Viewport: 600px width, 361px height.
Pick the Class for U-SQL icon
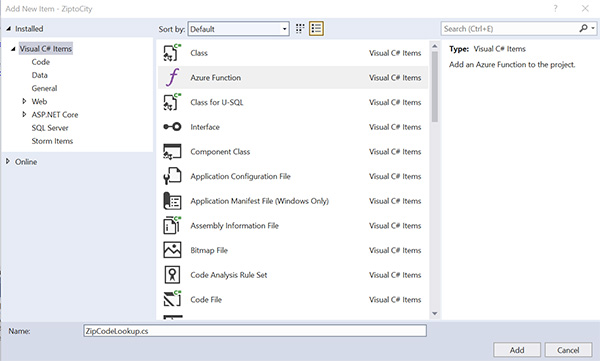pos(172,102)
